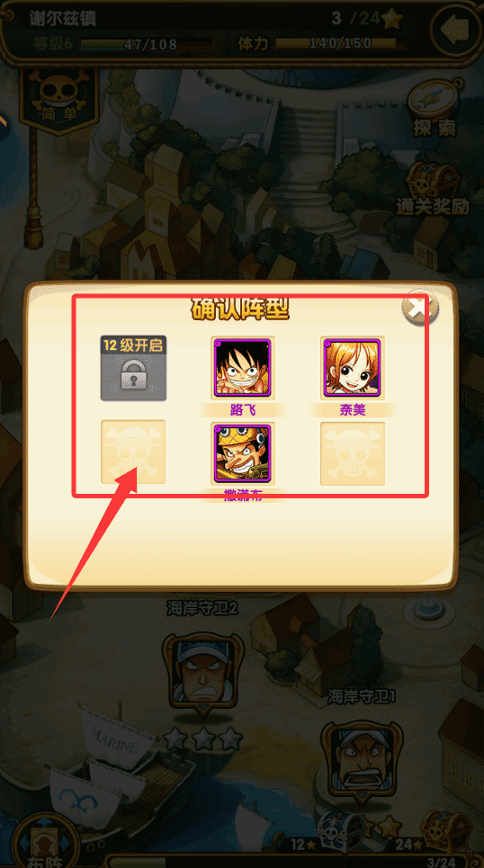Viewport: 484px width, 868px height.
Task: Click the back arrow button
Action: [456, 29]
